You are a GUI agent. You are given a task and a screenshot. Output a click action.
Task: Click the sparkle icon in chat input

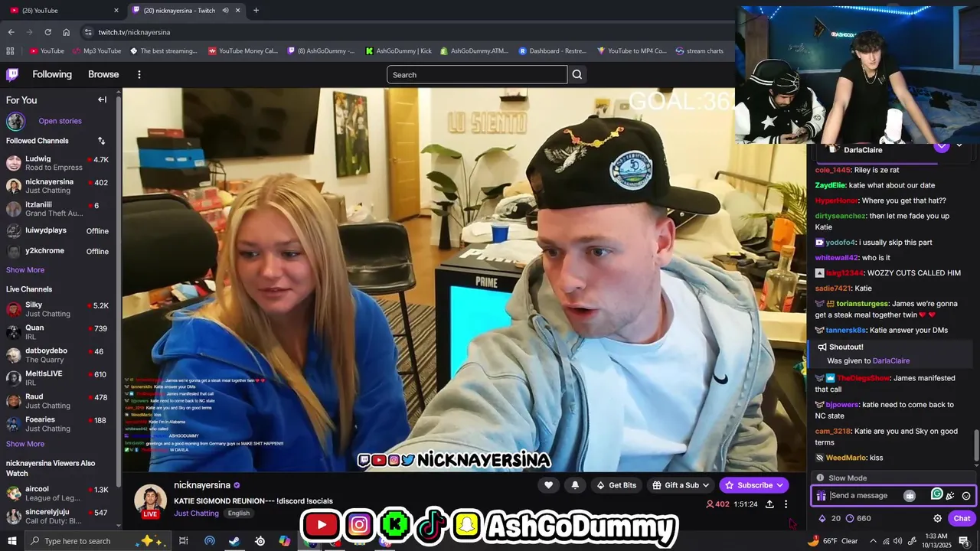[950, 496]
